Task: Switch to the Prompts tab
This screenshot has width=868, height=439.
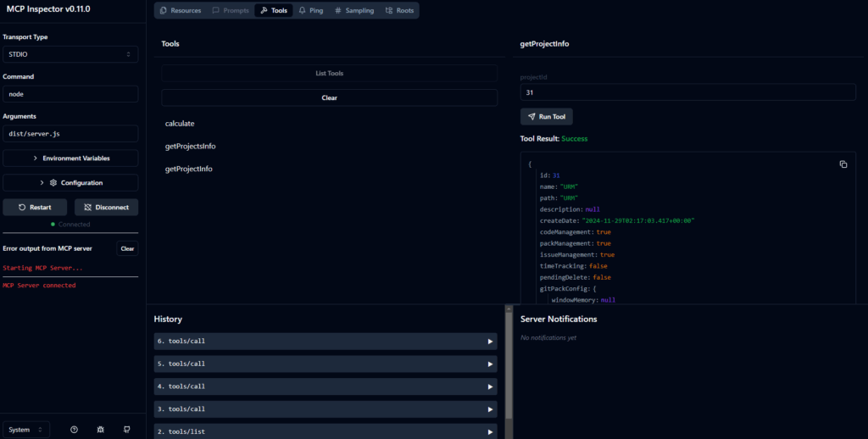Action: [x=231, y=10]
